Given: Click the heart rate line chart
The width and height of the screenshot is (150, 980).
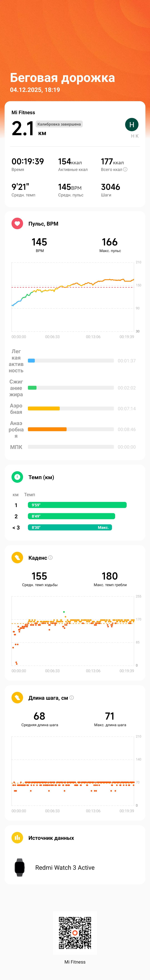Looking at the screenshot, I should [x=72, y=297].
